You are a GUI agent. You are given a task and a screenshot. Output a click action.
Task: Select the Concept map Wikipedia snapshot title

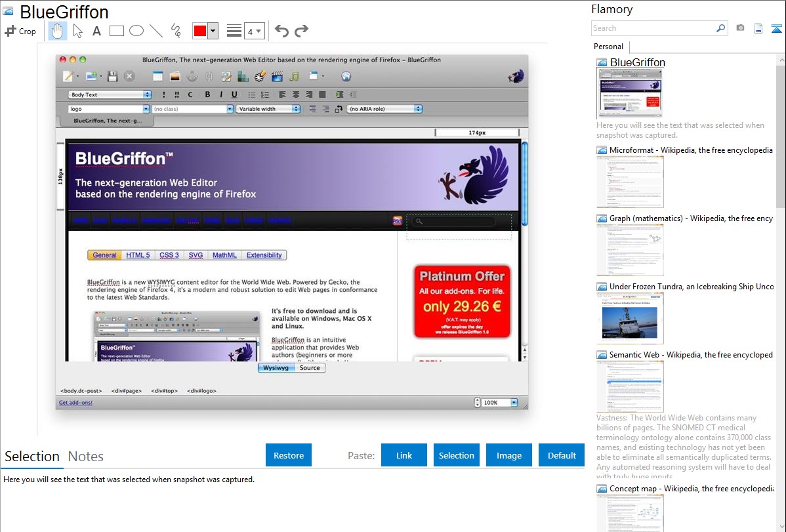pos(692,489)
